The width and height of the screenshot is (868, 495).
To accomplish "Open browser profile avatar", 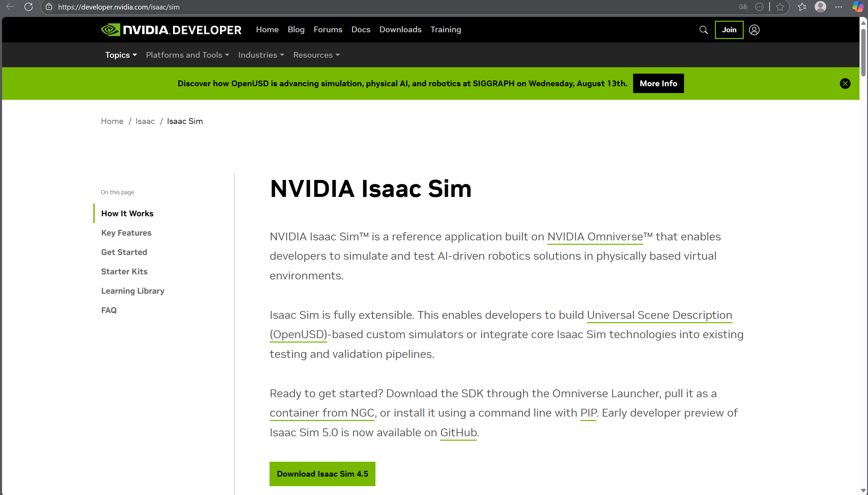I will click(x=820, y=7).
